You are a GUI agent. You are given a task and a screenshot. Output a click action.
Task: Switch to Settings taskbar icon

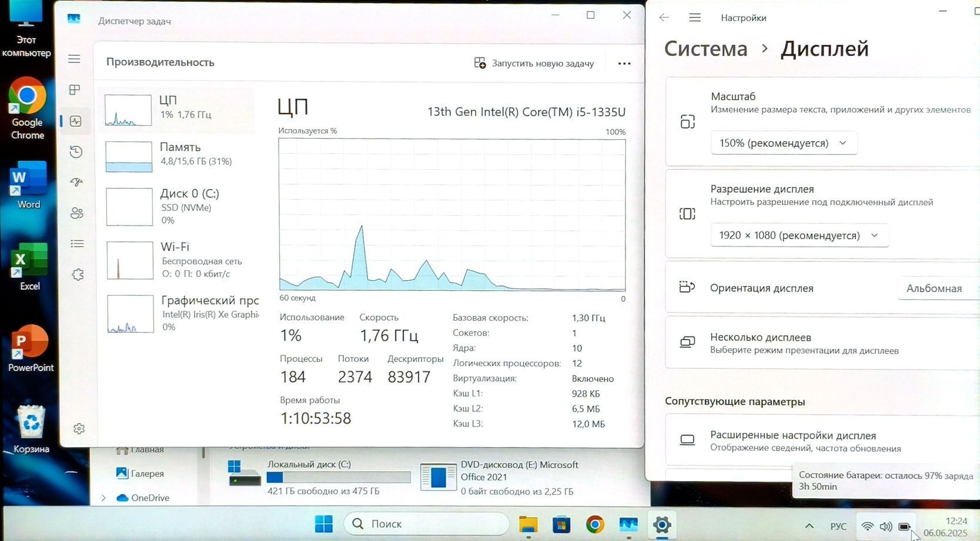(x=662, y=525)
